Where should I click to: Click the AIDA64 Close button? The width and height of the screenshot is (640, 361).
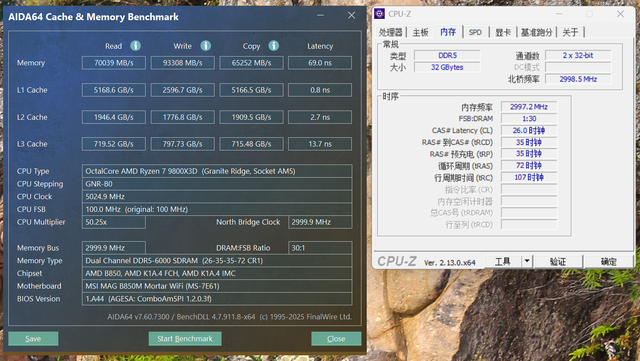tap(336, 339)
